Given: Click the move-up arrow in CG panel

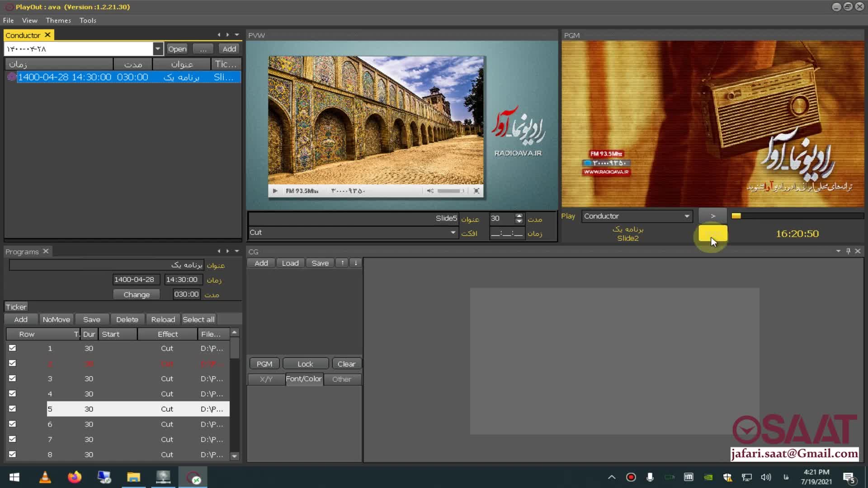Looking at the screenshot, I should (342, 263).
